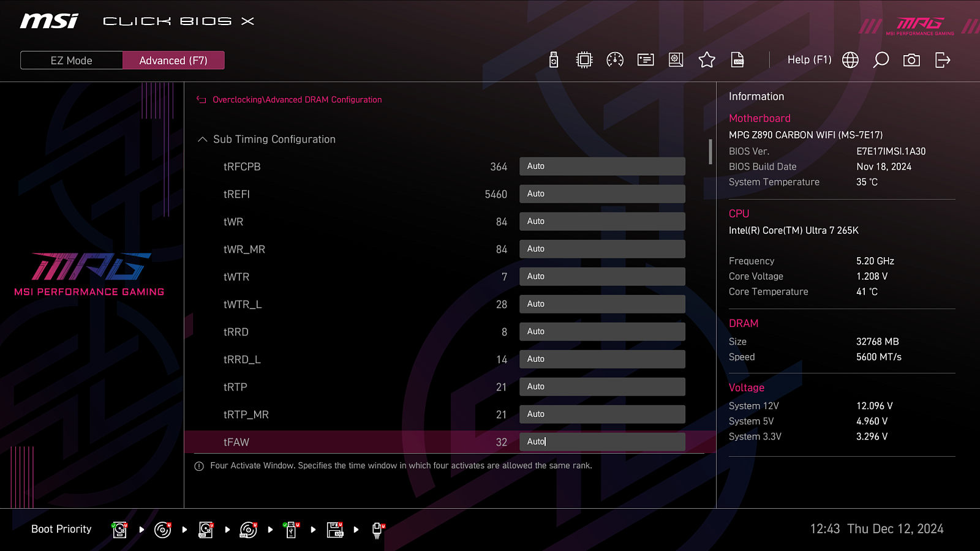
Task: Switch to EZ Mode
Action: pos(72,61)
